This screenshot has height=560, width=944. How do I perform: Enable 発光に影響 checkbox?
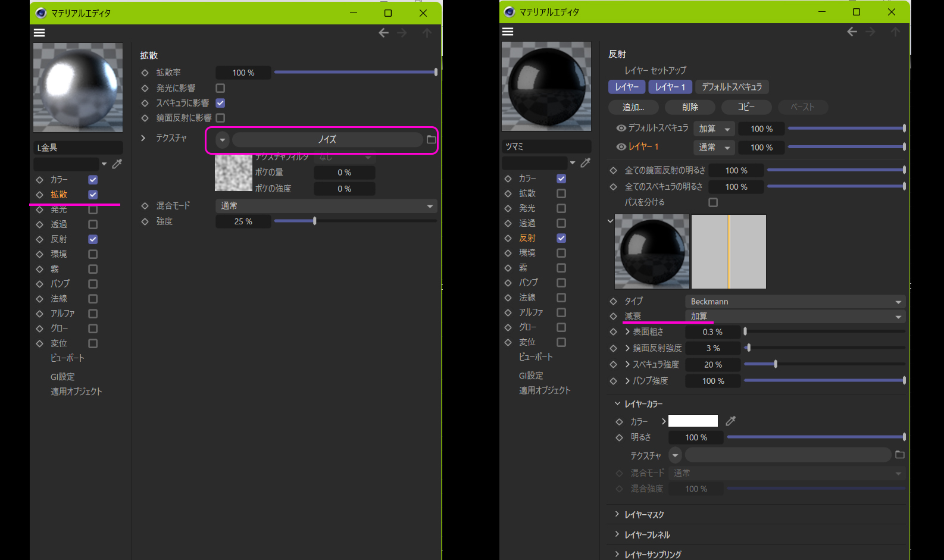coord(220,88)
